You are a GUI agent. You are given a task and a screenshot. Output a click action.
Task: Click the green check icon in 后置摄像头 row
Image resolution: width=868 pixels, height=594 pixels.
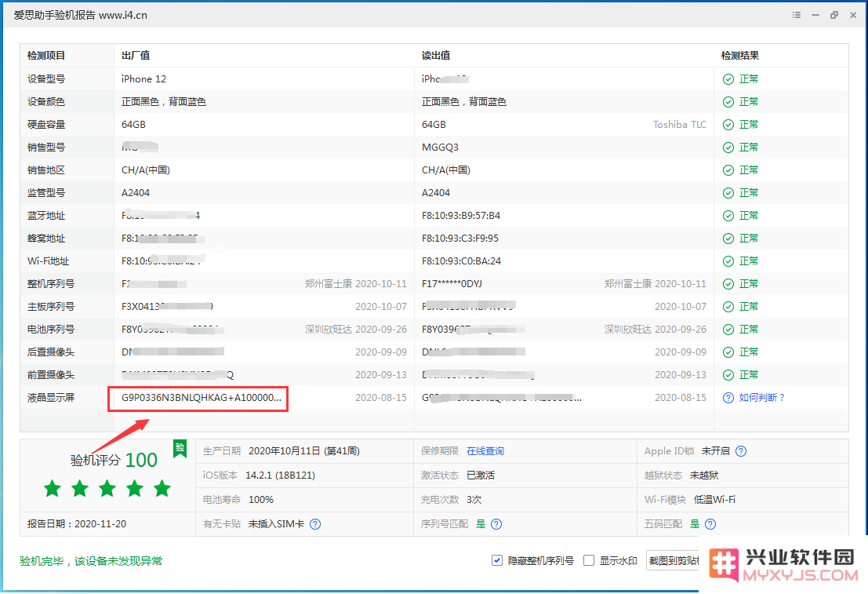coord(728,352)
